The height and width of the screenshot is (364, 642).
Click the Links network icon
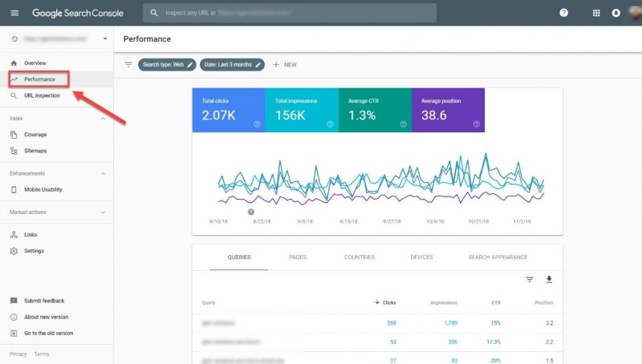tap(14, 235)
